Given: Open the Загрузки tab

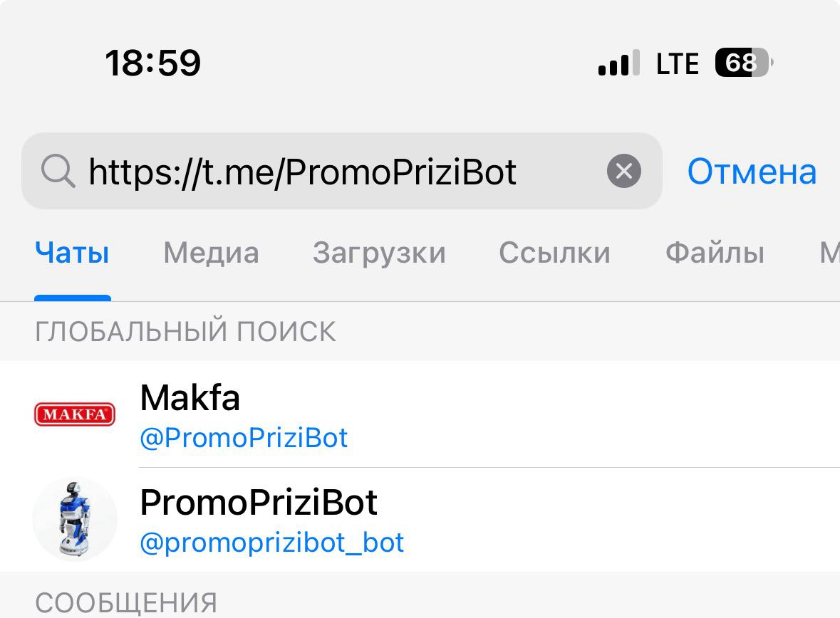Looking at the screenshot, I should point(379,253).
